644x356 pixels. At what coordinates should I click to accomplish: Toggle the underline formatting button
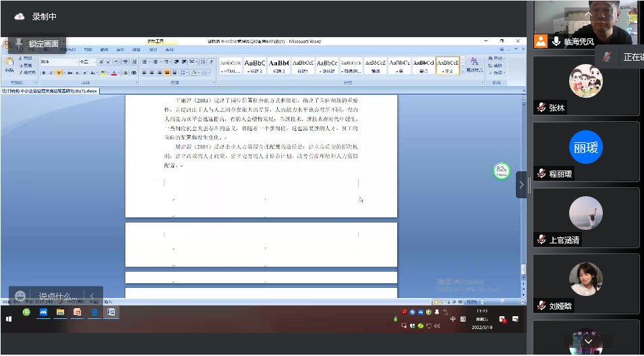59,73
